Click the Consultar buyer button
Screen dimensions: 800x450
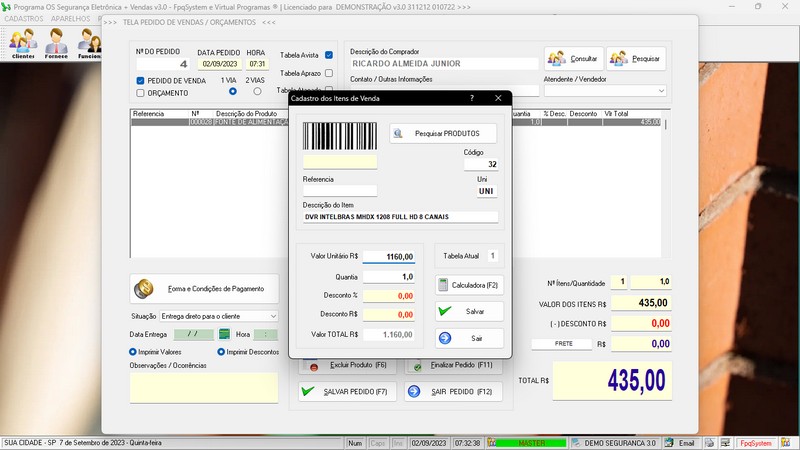point(572,58)
